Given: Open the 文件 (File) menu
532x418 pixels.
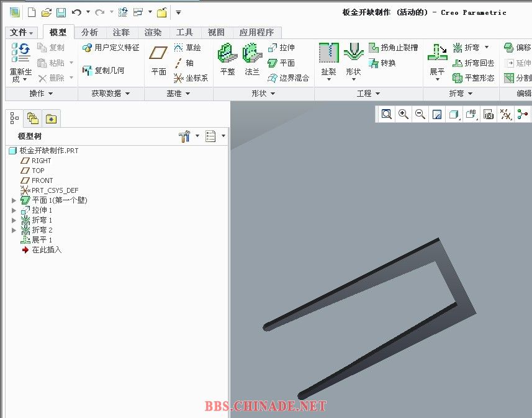Looking at the screenshot, I should pos(21,32).
